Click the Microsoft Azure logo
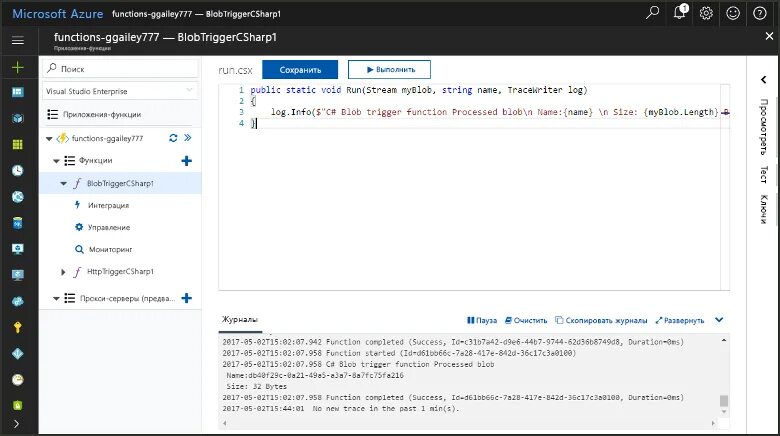Image resolution: width=780 pixels, height=436 pixels. point(58,13)
